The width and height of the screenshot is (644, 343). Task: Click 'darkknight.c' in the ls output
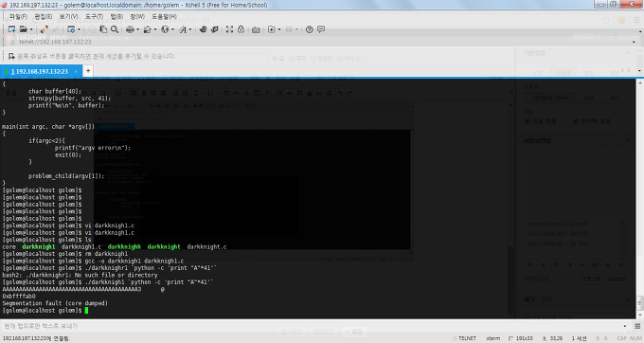coord(206,246)
